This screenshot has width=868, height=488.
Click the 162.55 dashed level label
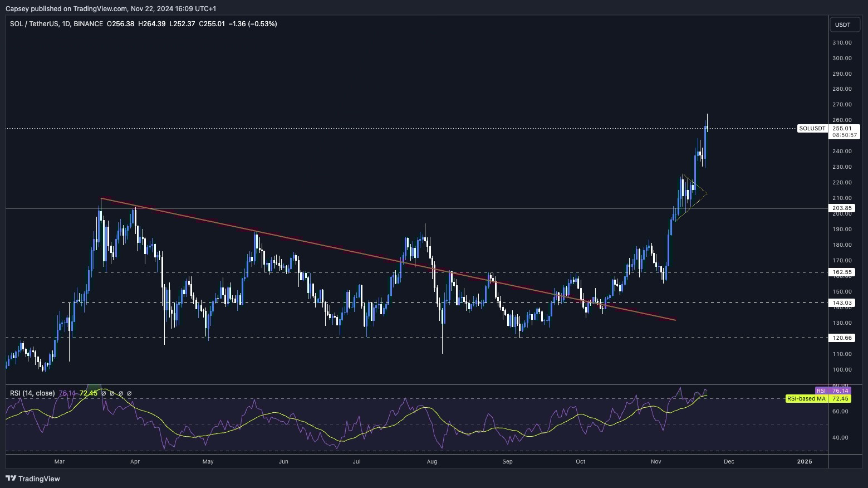(x=842, y=272)
